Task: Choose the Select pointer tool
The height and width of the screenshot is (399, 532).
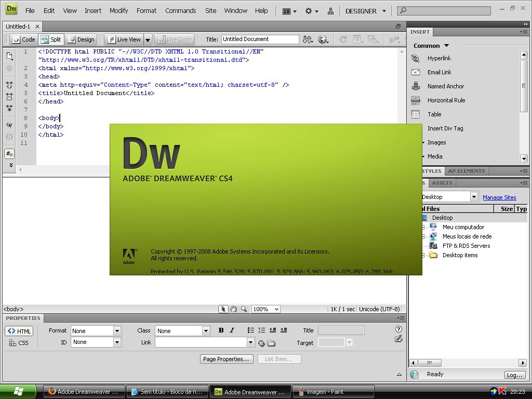Action: pos(223,309)
